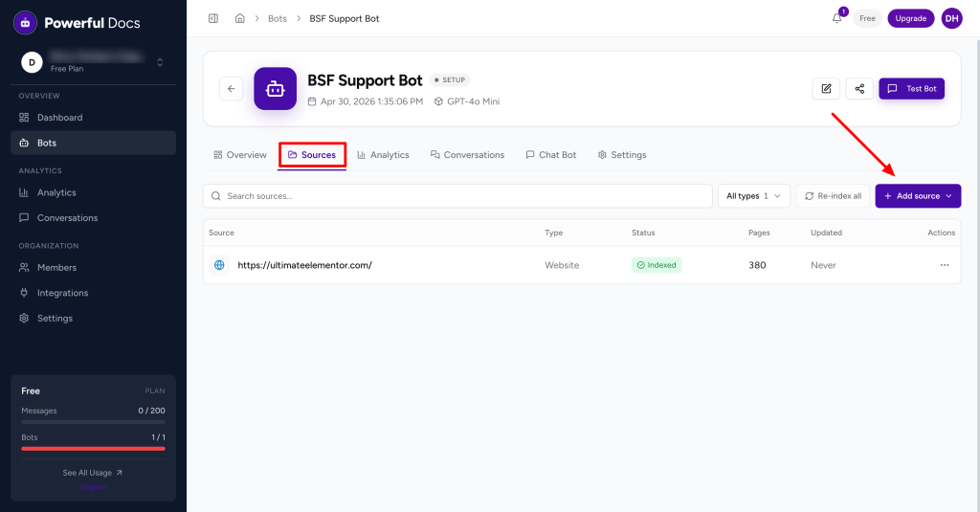980x512 pixels.
Task: Click the Re-index all button
Action: point(833,196)
